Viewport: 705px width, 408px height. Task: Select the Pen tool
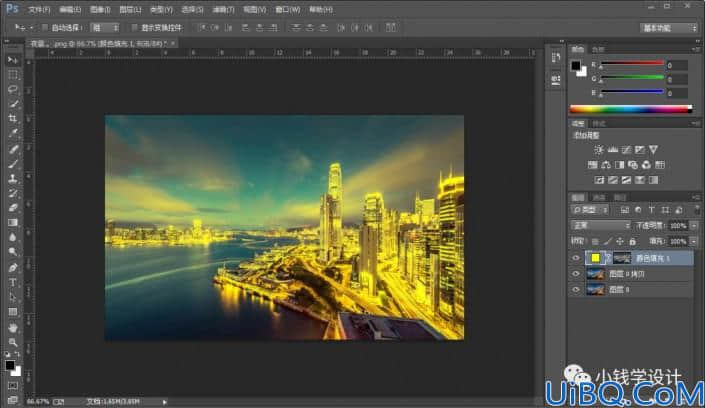pyautogui.click(x=13, y=268)
